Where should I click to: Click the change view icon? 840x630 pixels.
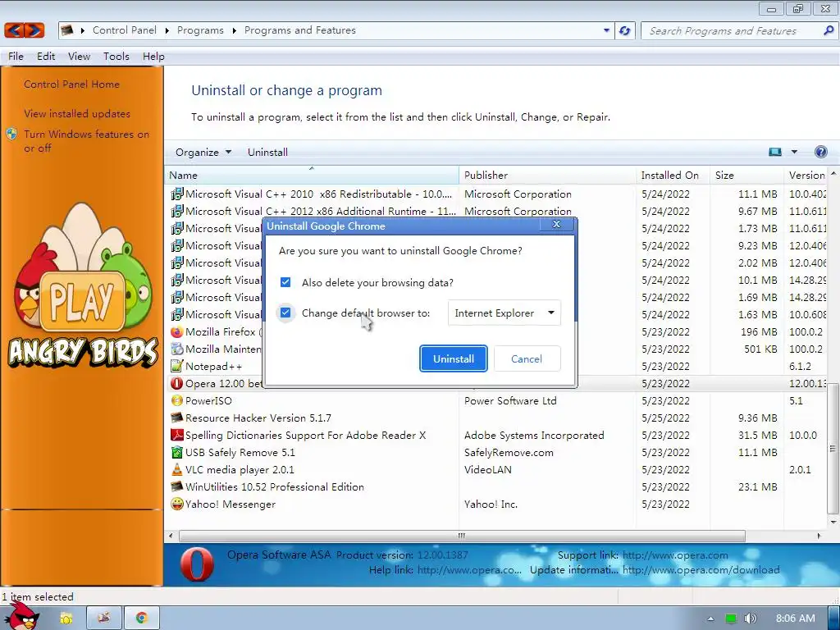[x=775, y=152]
